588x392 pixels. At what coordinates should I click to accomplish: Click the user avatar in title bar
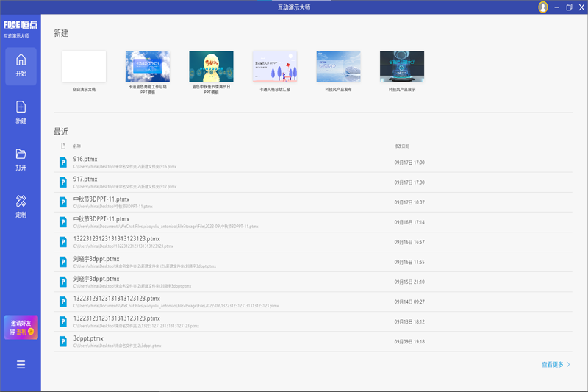tap(542, 7)
